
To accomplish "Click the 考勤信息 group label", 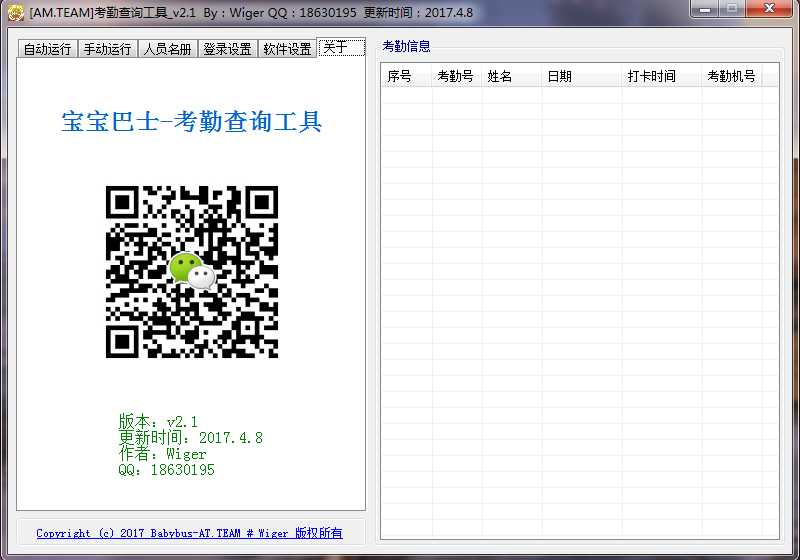I will click(406, 46).
